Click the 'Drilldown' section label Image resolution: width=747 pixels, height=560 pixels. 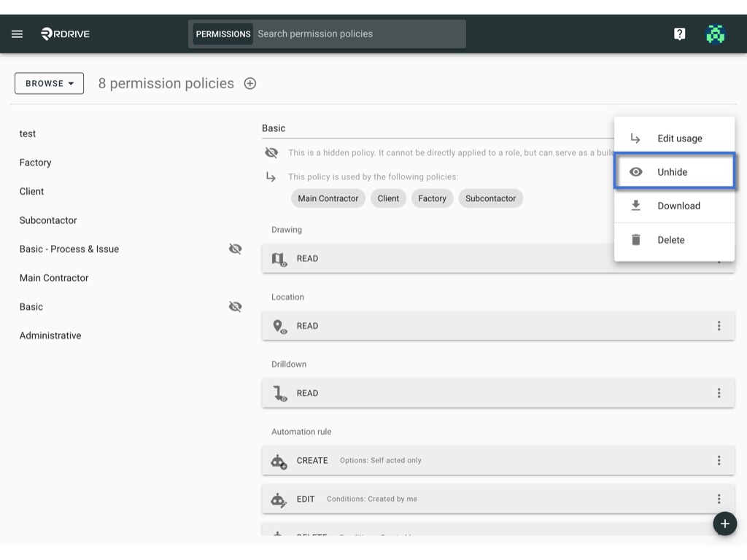tap(289, 365)
